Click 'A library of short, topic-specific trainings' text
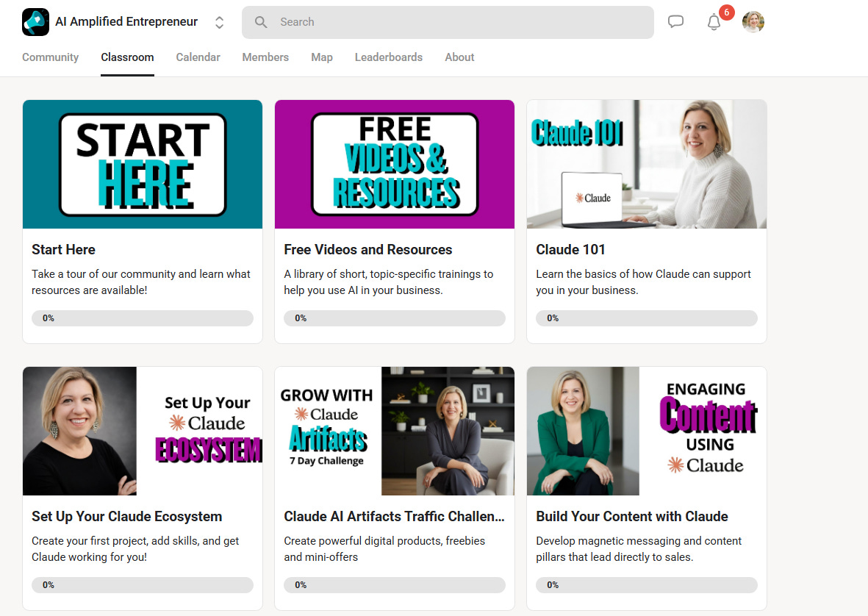 click(x=389, y=282)
